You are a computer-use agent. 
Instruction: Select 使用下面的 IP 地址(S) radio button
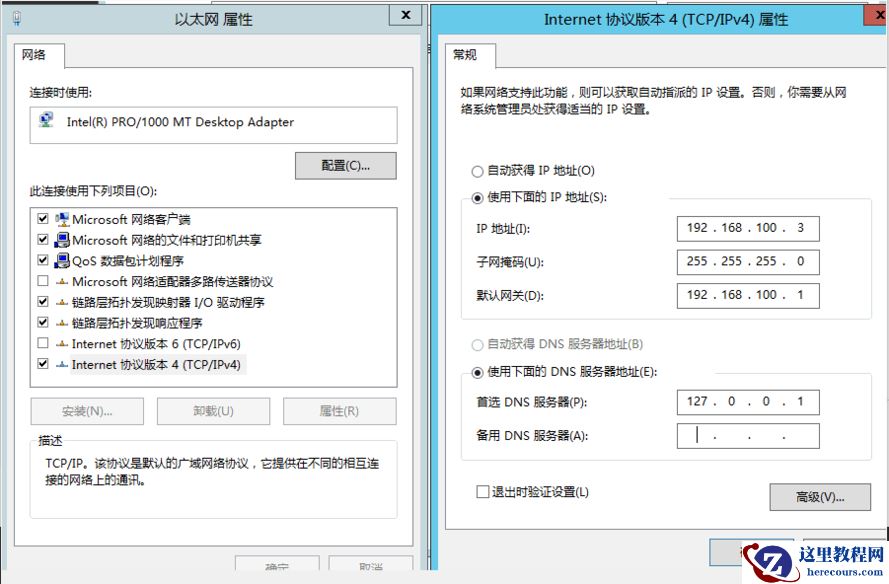click(477, 197)
